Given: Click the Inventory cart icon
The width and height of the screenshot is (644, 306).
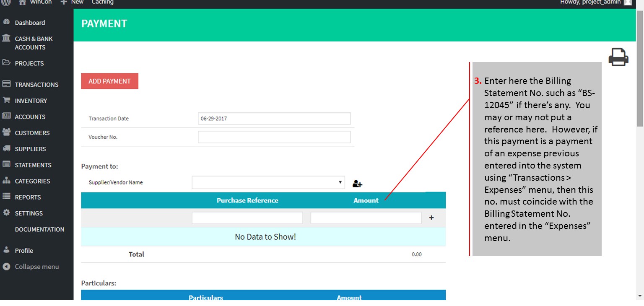Looking at the screenshot, I should [6, 101].
